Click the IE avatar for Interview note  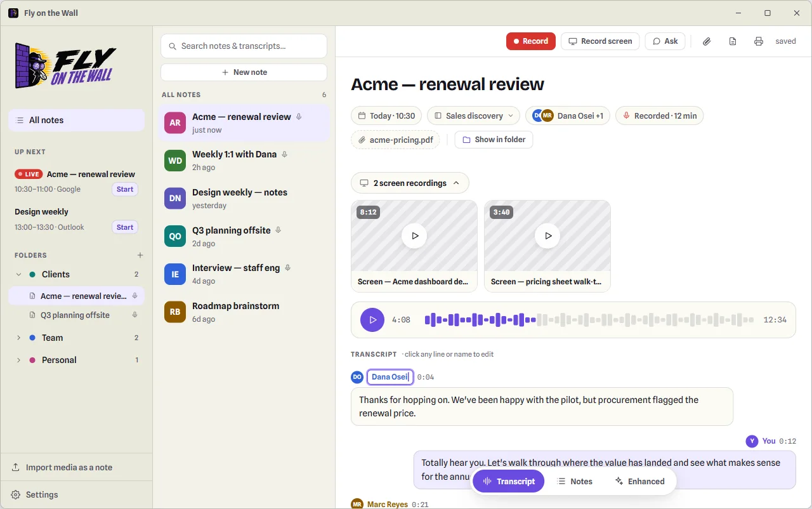(175, 274)
